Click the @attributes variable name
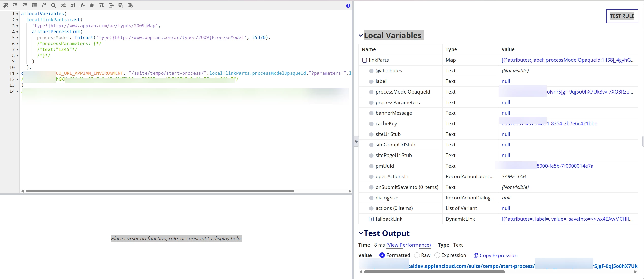Image resolution: width=644 pixels, height=279 pixels. 389,71
